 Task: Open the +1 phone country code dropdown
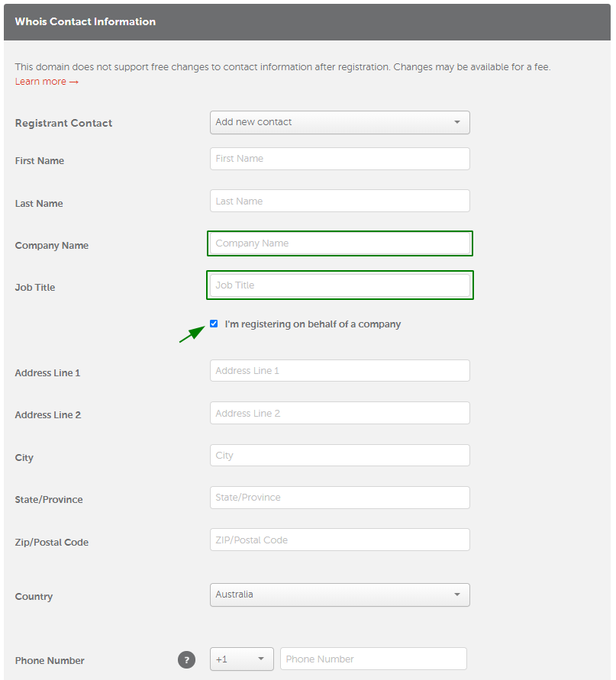pos(242,659)
